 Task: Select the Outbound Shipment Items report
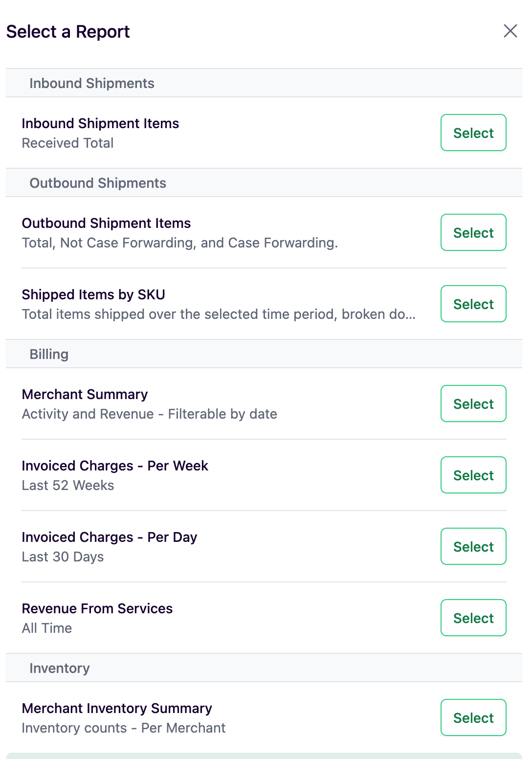473,232
